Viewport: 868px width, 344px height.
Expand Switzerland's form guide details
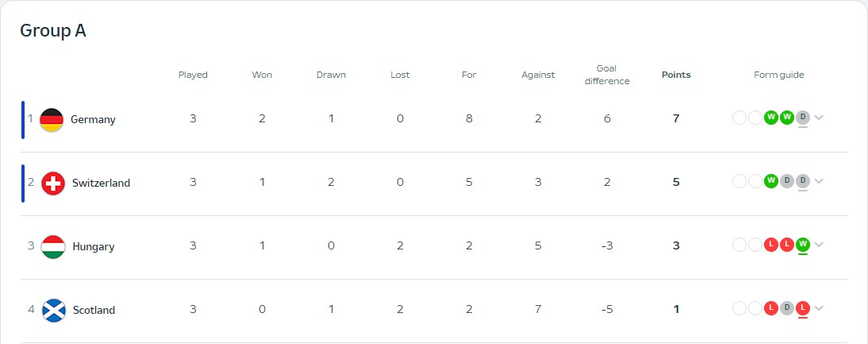point(819,181)
